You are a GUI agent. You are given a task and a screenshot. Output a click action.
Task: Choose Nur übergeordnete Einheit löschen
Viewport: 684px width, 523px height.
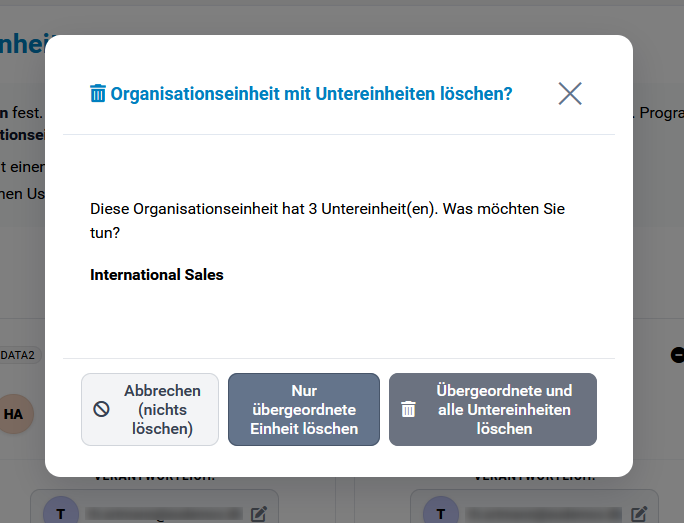pyautogui.click(x=304, y=409)
